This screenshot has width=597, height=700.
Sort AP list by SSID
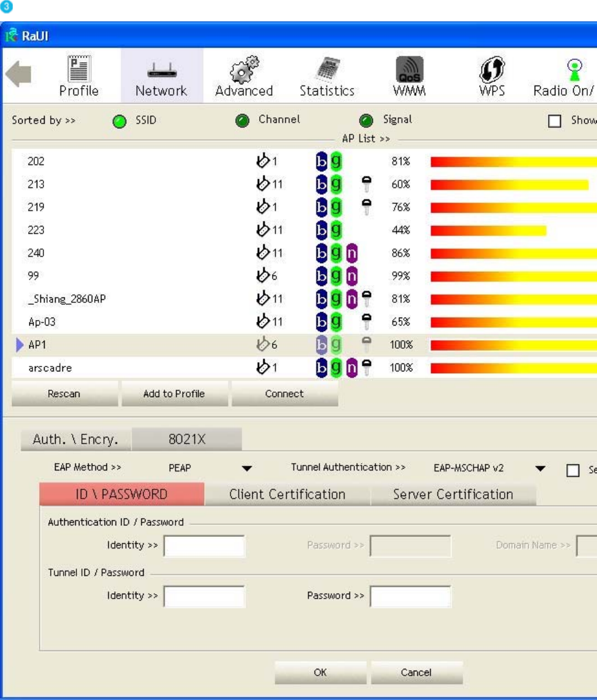tap(119, 120)
